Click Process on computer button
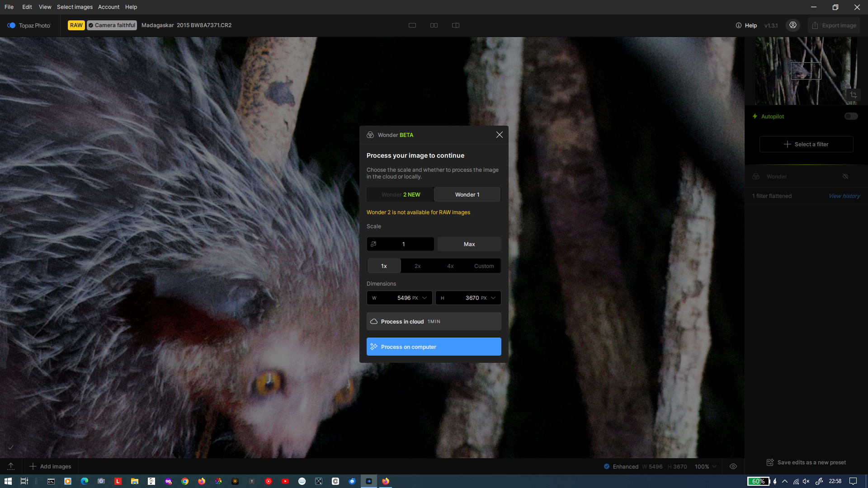This screenshot has height=488, width=868. (434, 347)
